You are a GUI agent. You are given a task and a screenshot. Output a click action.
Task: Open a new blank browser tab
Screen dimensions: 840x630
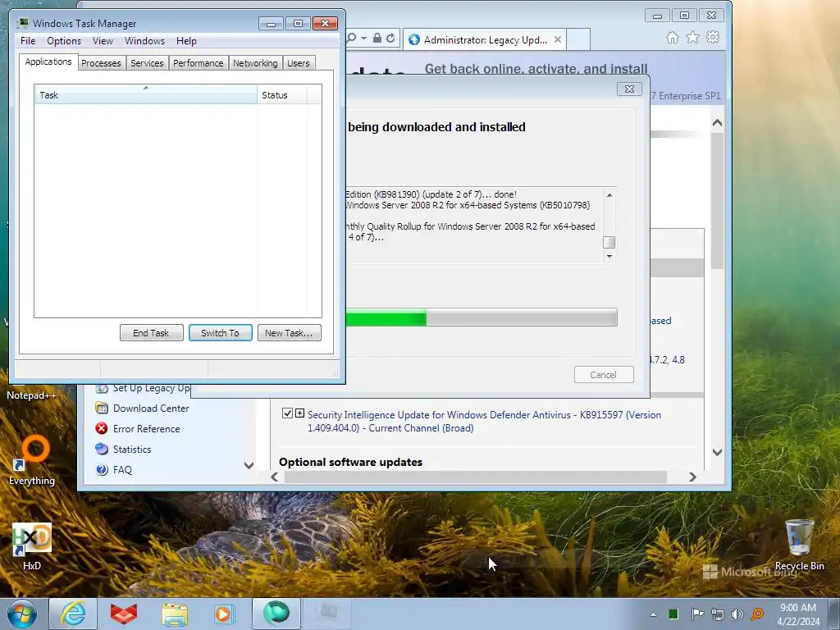point(578,39)
